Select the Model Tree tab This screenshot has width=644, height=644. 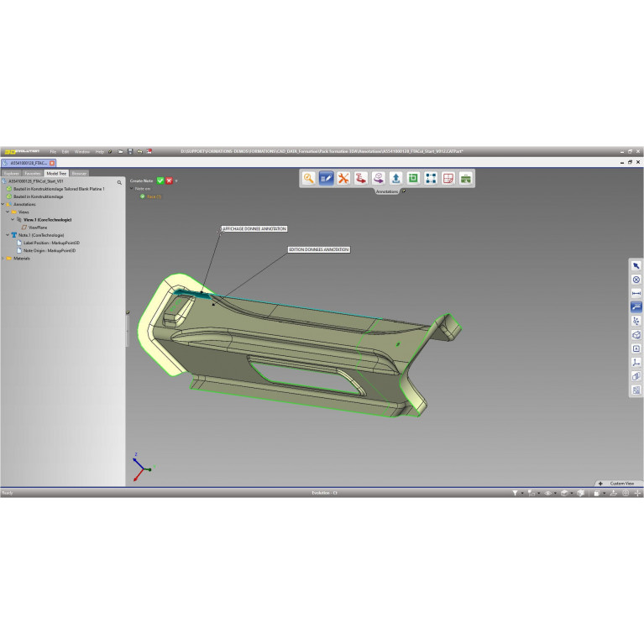[56, 173]
